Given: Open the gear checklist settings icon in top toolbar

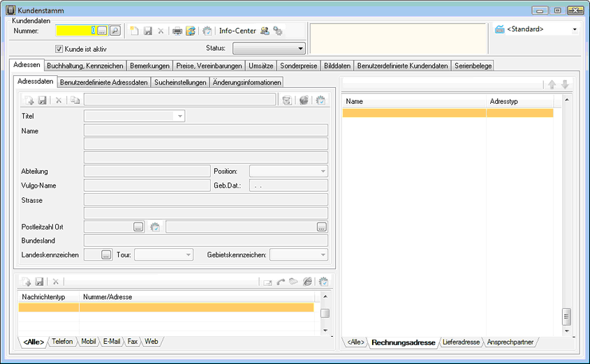Looking at the screenshot, I should [x=207, y=31].
